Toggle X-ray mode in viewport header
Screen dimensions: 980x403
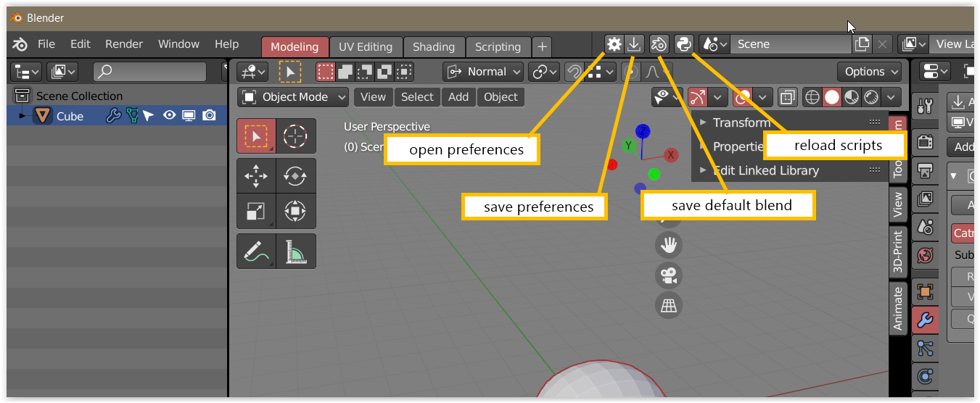click(x=786, y=96)
